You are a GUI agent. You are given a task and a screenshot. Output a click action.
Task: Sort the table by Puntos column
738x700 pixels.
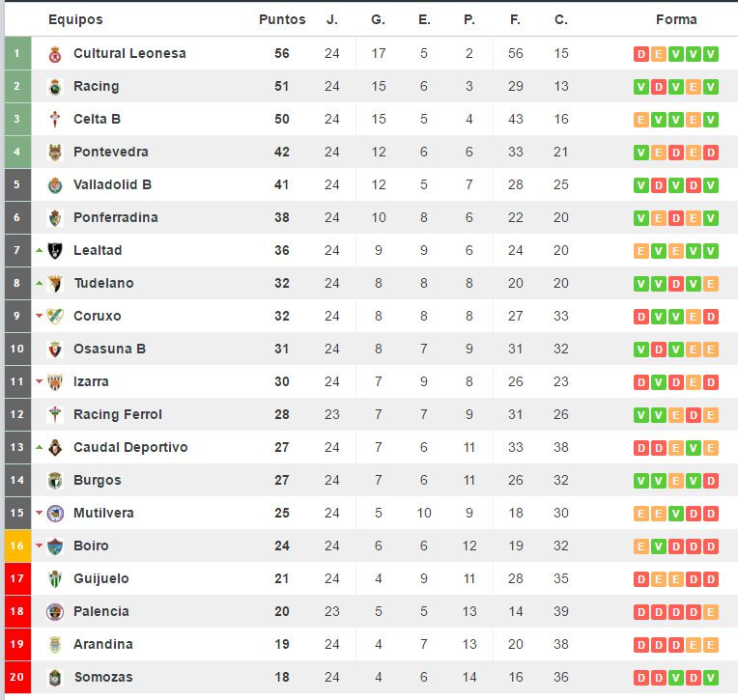282,19
